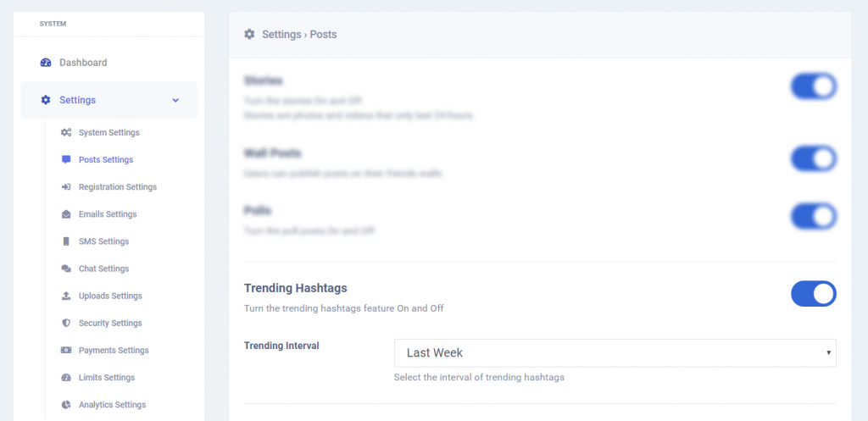This screenshot has width=868, height=421.
Task: Open the Posts Settings link
Action: [x=106, y=160]
